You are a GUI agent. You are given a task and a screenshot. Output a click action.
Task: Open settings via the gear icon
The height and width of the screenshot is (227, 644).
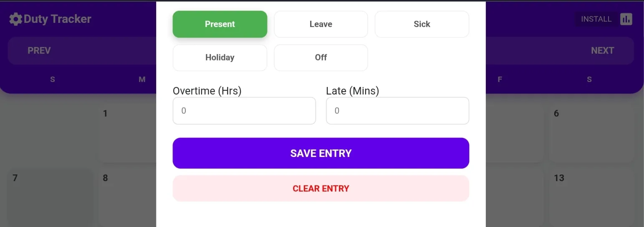15,19
